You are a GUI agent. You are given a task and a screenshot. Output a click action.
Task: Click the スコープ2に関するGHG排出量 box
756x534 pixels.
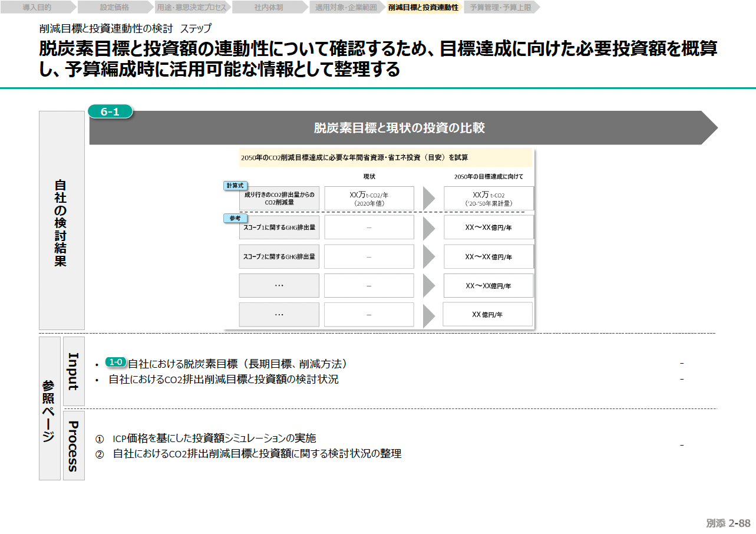point(279,257)
